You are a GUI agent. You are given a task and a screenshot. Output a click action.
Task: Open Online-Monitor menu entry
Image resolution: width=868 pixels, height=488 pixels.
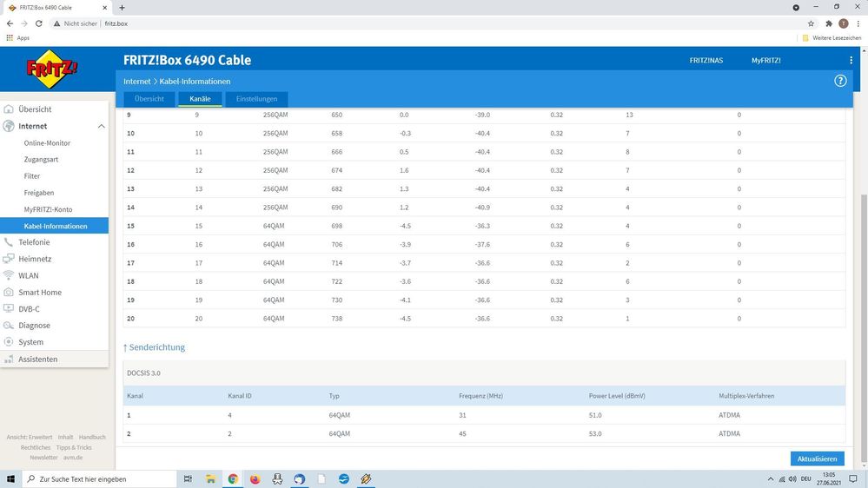point(47,142)
